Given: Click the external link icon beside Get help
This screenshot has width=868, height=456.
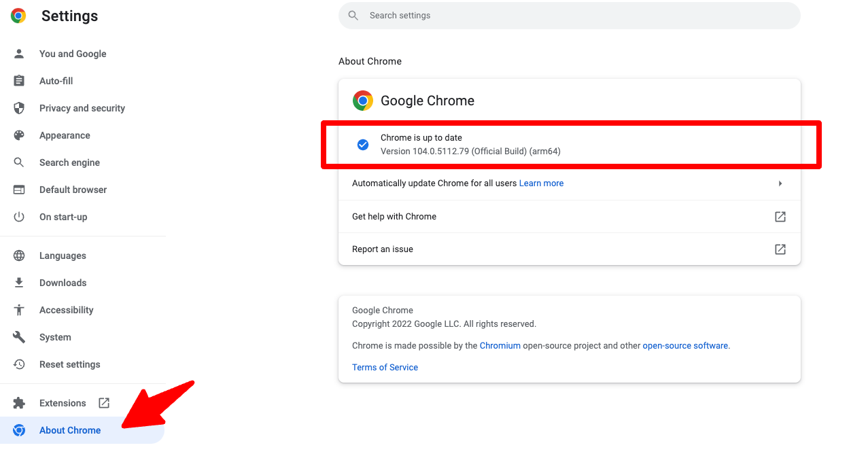Looking at the screenshot, I should tap(780, 217).
